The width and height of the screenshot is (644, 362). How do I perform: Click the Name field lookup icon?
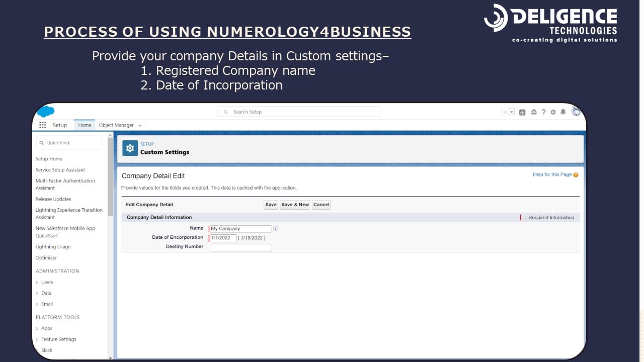[275, 229]
